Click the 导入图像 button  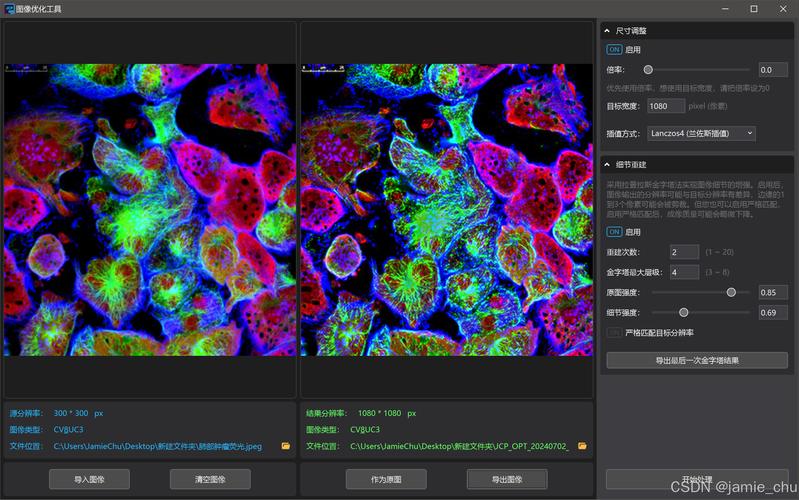[x=89, y=479]
